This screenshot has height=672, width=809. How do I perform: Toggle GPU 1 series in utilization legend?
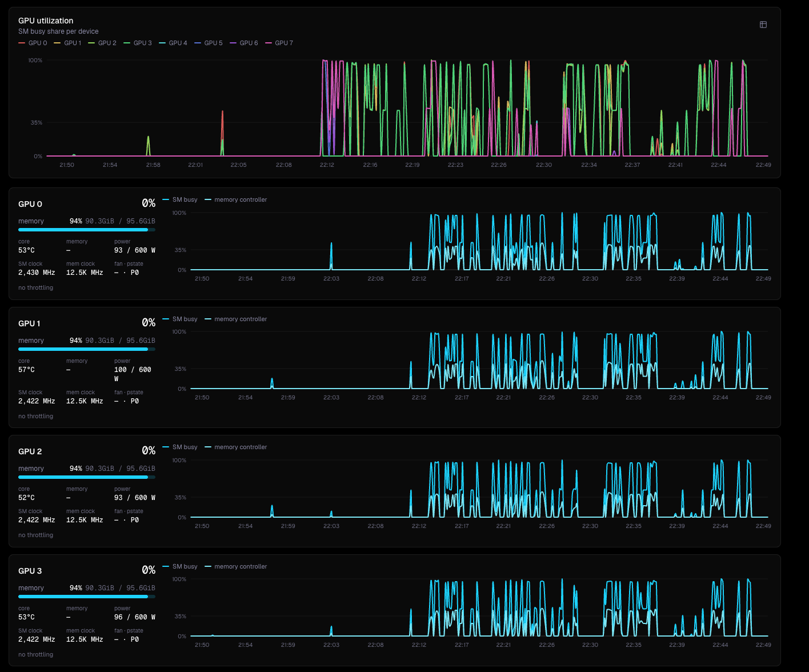pyautogui.click(x=67, y=43)
